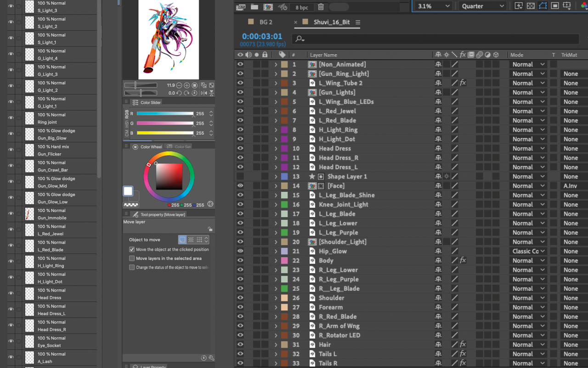Viewport: 588px width, 368px height.
Task: Select the HSV color slider mode tab
Action: (x=127, y=125)
